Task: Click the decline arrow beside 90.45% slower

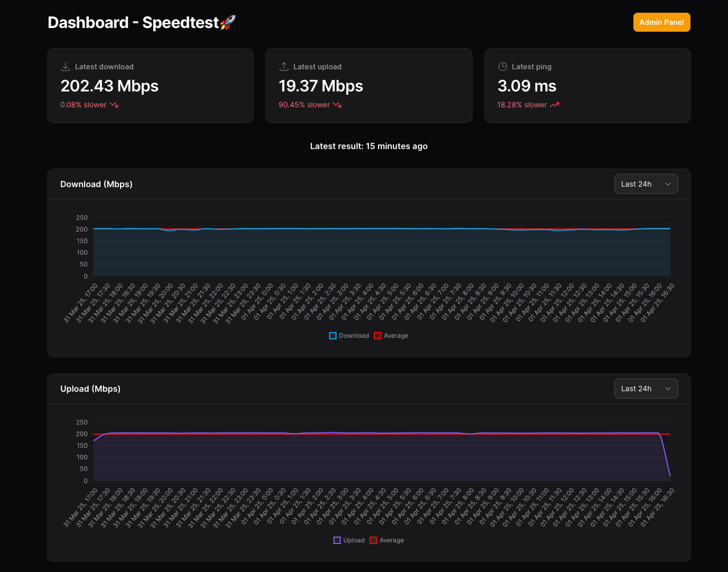Action: click(338, 105)
